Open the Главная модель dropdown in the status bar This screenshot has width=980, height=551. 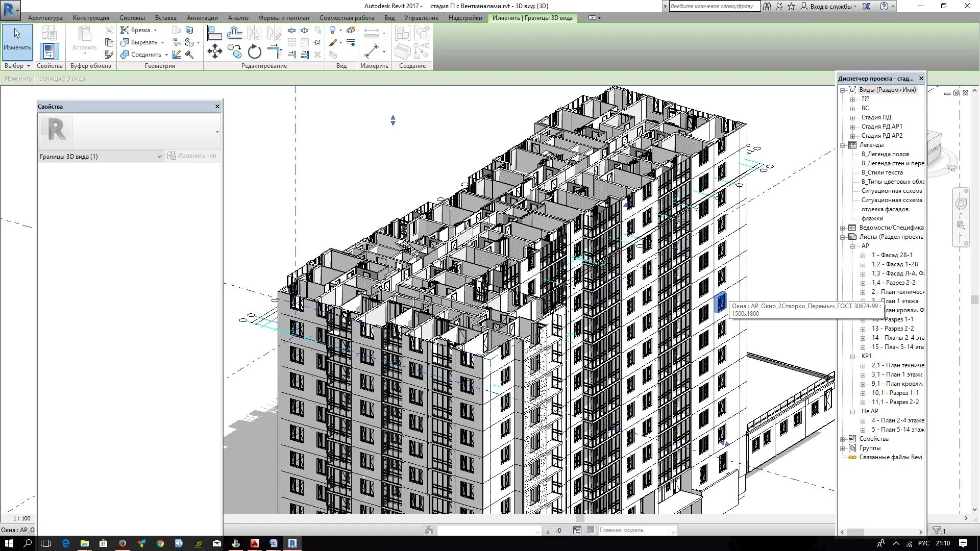[x=673, y=531]
